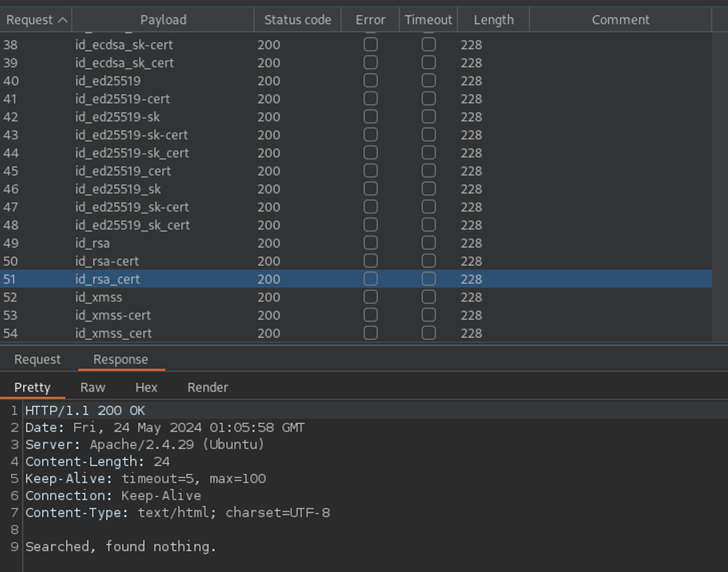Select row 54 id_xmss_cert
728x572 pixels.
113,333
